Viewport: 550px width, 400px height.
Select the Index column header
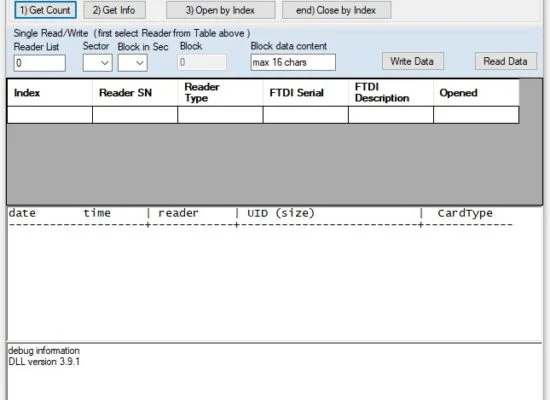(x=50, y=93)
